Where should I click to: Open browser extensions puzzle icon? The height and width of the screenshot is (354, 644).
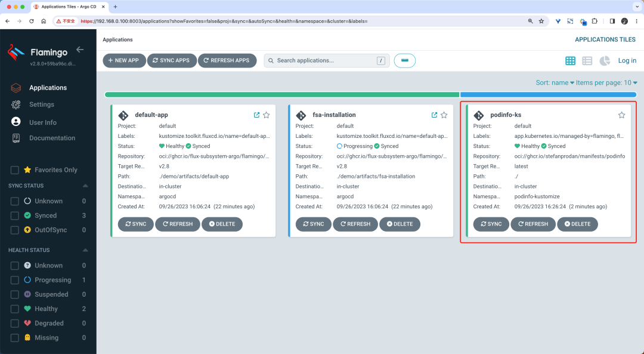pyautogui.click(x=595, y=21)
